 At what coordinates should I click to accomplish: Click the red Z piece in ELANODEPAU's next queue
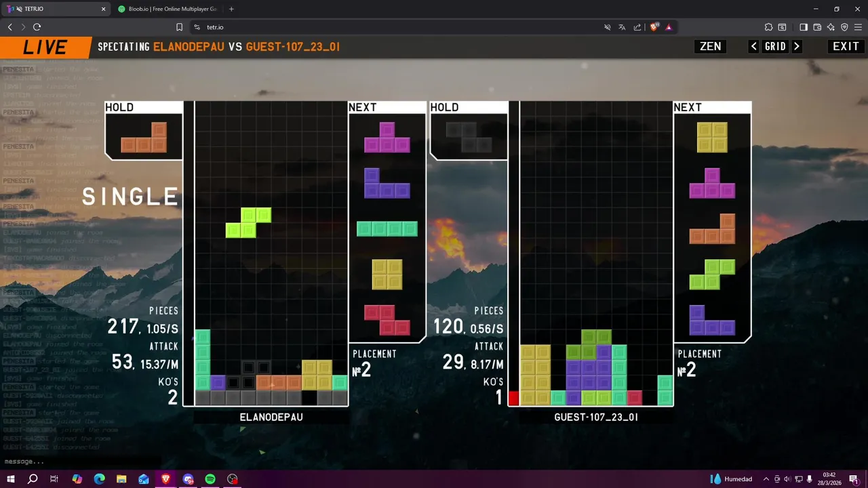tap(387, 321)
